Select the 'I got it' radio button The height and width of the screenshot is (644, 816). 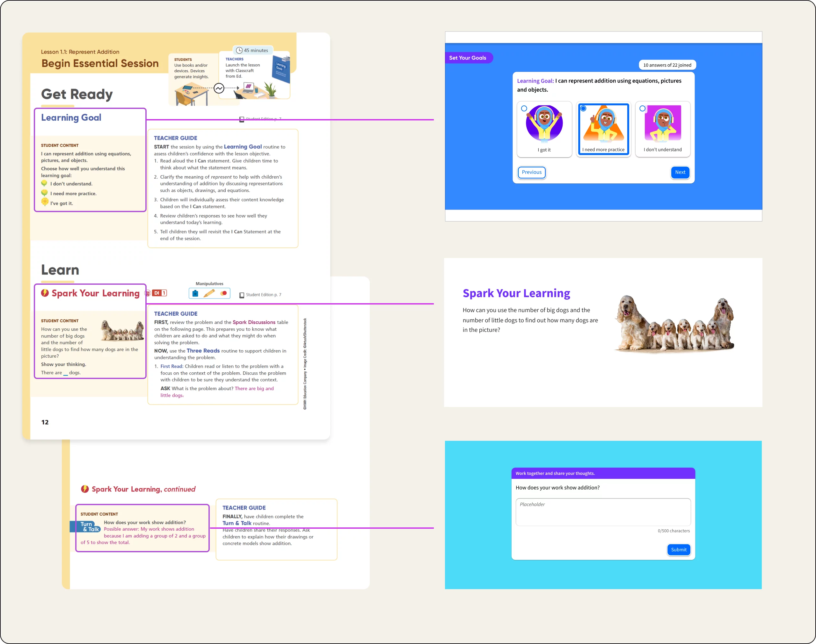pos(524,109)
